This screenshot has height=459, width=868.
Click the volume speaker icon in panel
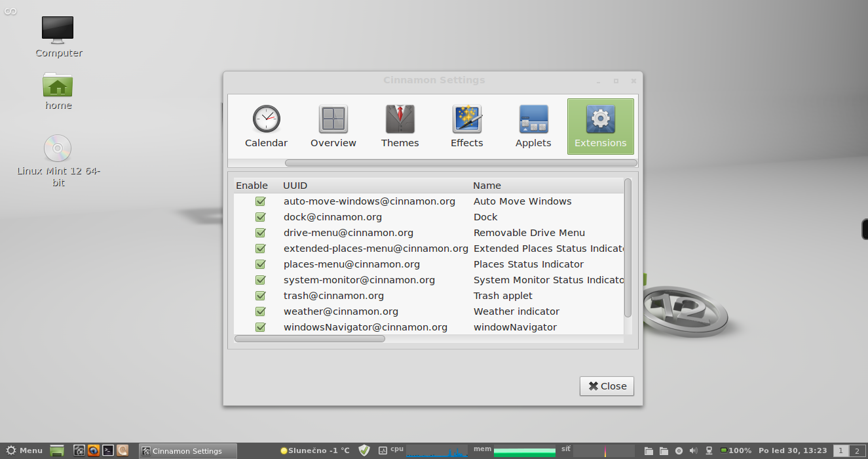(x=694, y=450)
